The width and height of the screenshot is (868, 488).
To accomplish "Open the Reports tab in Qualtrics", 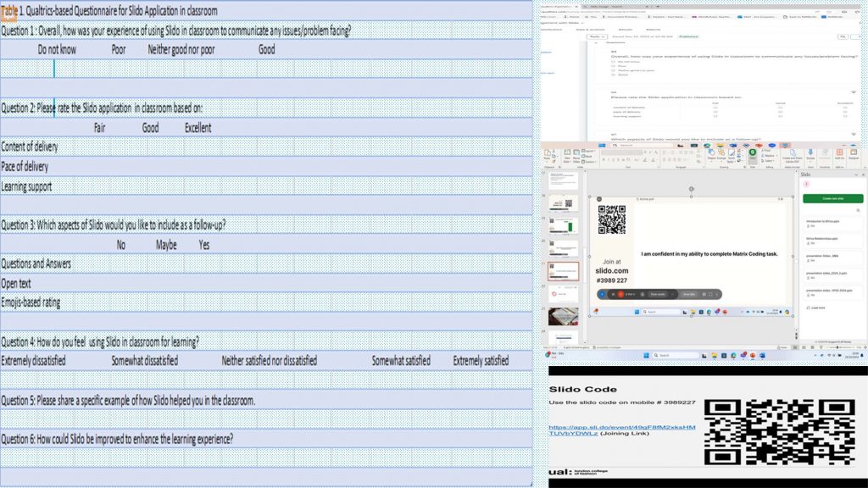I will pyautogui.click(x=654, y=30).
